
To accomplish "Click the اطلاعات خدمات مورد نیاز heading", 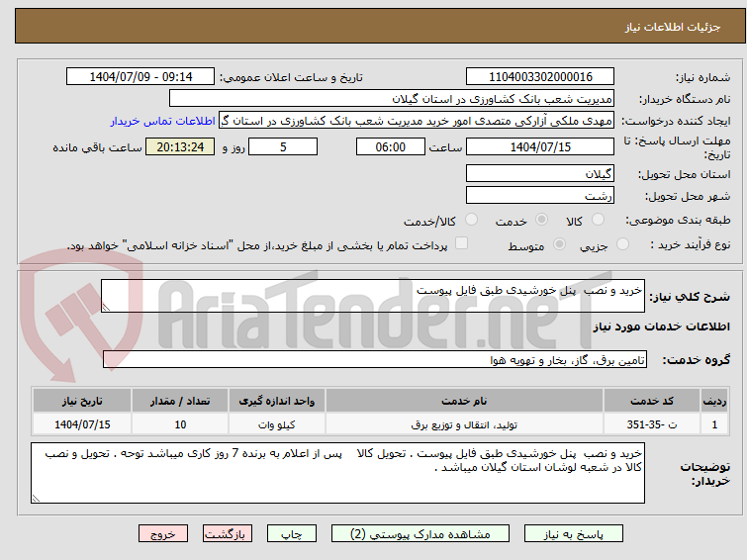I will (661, 327).
